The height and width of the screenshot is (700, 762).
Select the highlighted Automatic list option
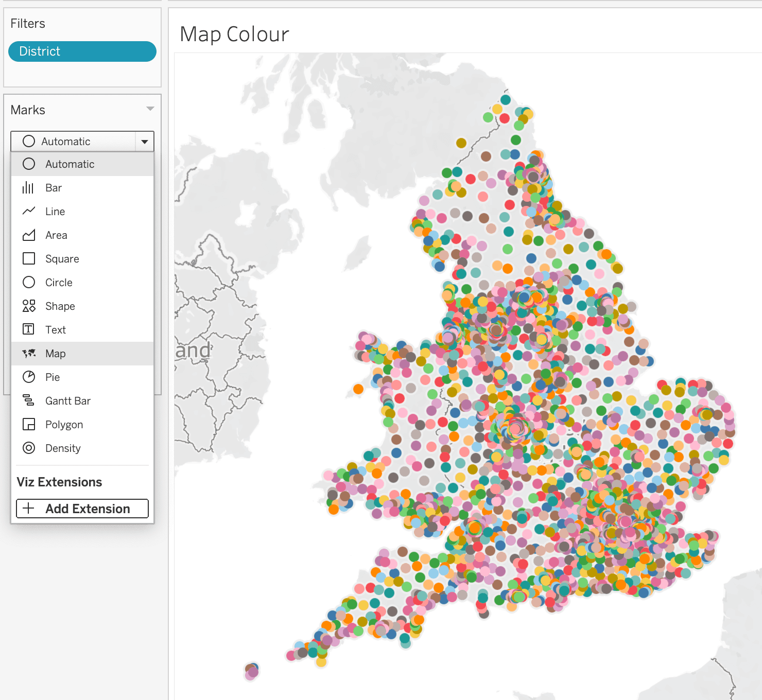(x=82, y=164)
